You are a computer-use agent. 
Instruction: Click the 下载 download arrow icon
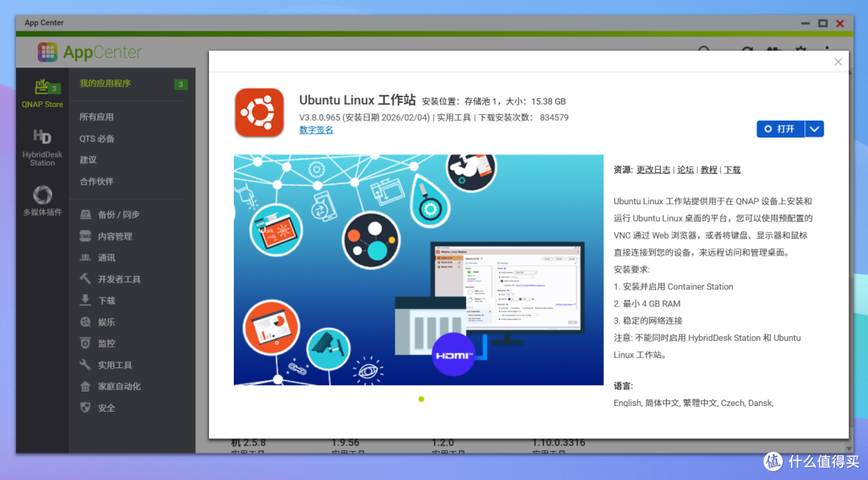[x=85, y=300]
